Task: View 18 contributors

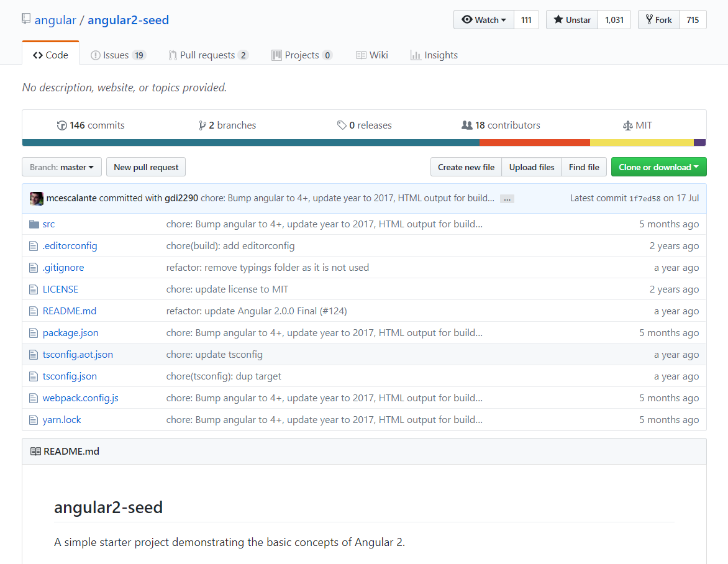Action: pyautogui.click(x=501, y=125)
